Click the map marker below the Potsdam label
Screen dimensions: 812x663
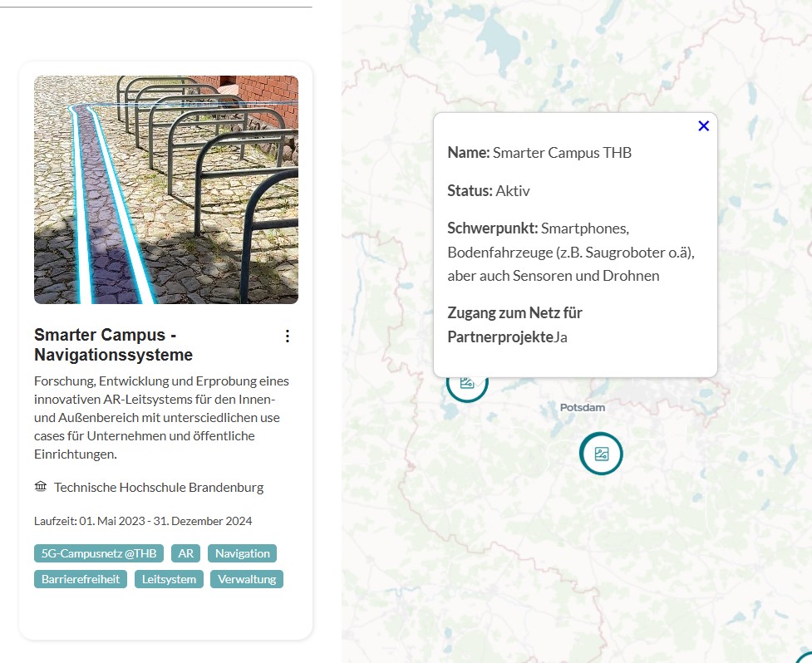tap(601, 454)
